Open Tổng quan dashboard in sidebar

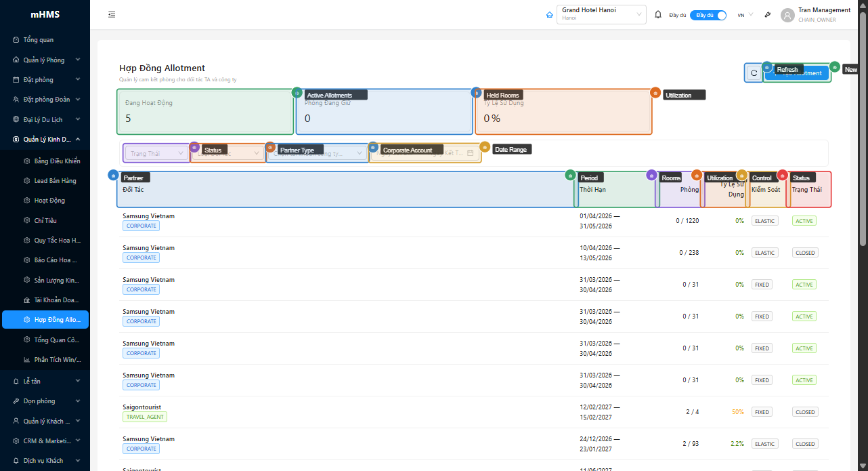[x=38, y=40]
